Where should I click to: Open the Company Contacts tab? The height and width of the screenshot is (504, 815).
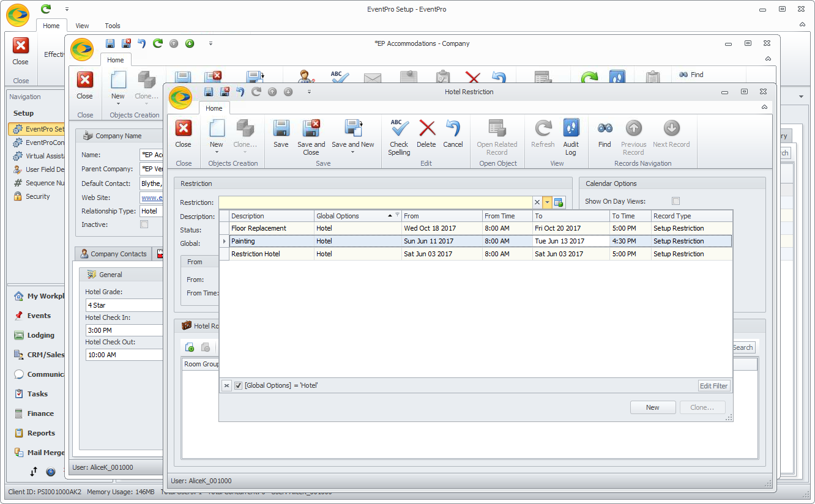114,254
